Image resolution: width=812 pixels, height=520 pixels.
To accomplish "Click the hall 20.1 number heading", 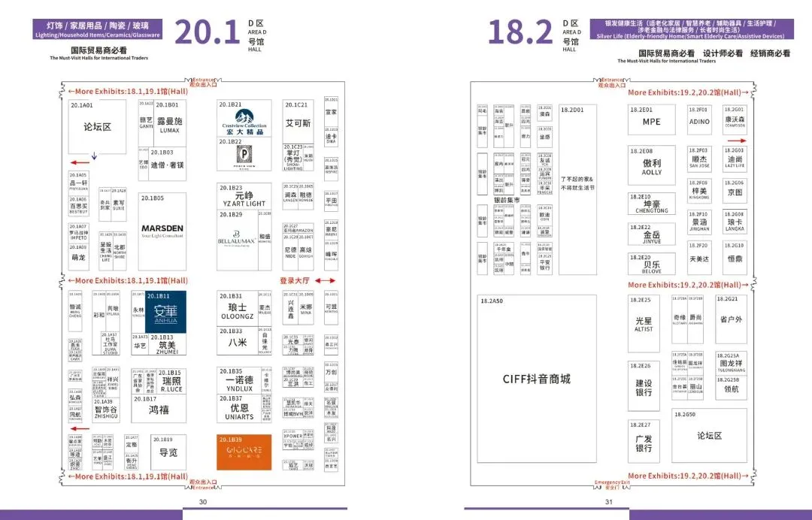I will coord(208,32).
